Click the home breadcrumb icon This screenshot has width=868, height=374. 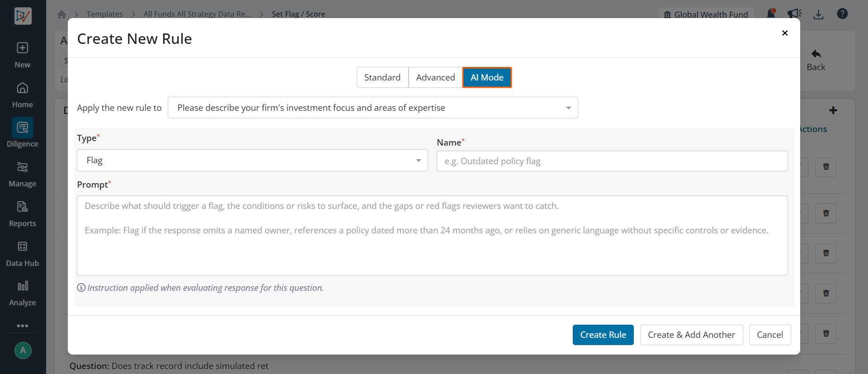point(61,14)
